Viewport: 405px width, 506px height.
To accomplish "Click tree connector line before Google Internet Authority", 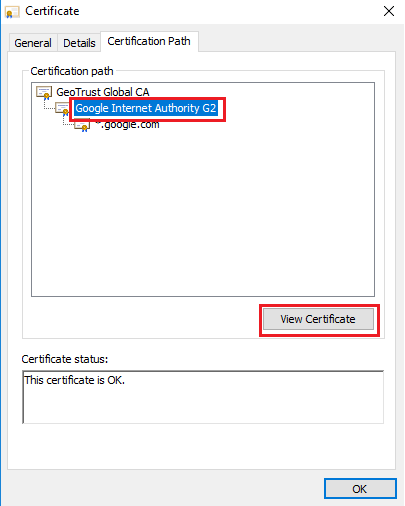I will tap(49, 106).
